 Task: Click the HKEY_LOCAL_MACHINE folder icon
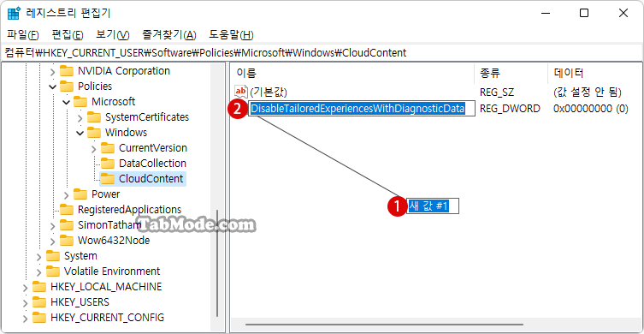point(39,287)
